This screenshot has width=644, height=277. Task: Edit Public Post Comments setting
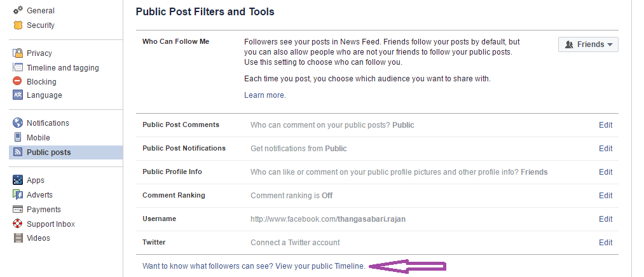point(605,125)
